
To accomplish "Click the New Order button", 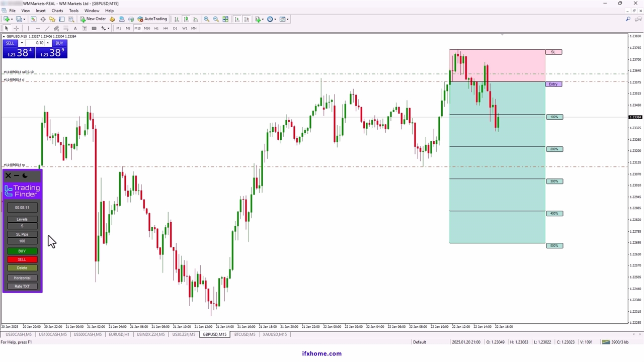I will [x=93, y=19].
